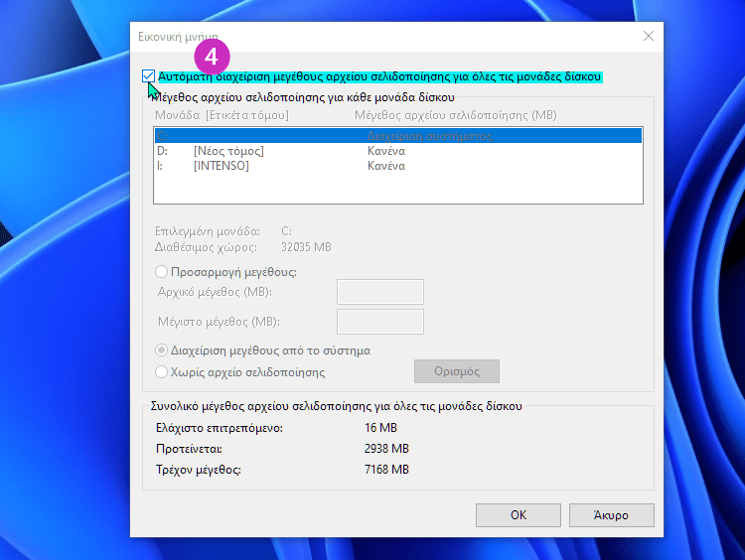
Task: Click the Μέγιστο μέγεθος (MB) input field
Action: tap(380, 322)
